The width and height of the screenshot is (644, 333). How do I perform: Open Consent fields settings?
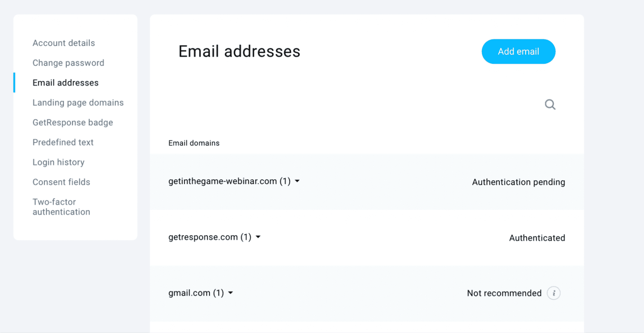click(x=61, y=182)
